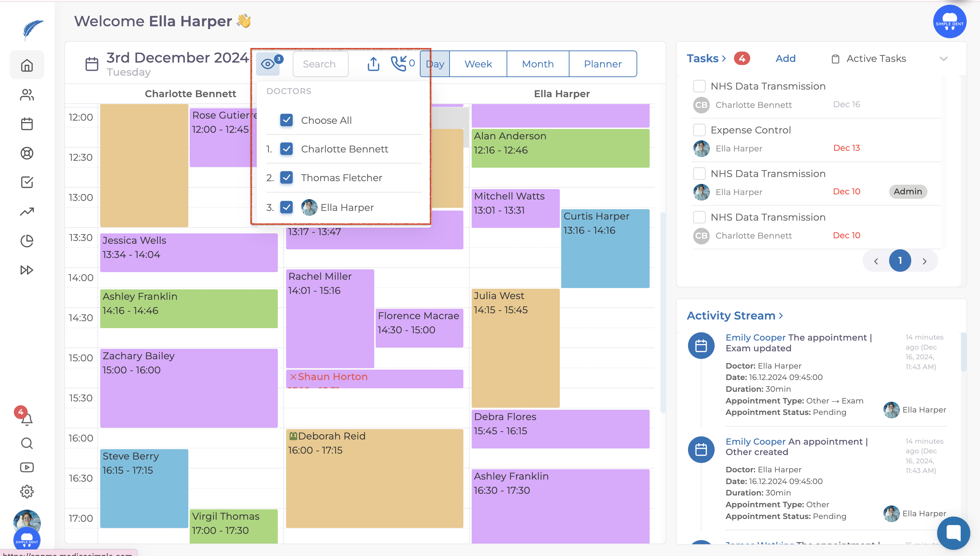
Task: Uncheck the Choose All doctors checkbox
Action: click(286, 120)
